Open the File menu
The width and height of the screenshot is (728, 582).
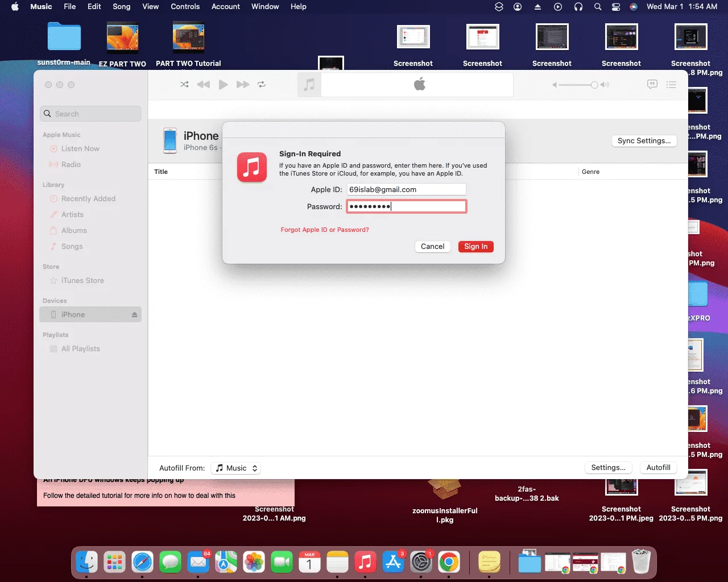click(70, 7)
